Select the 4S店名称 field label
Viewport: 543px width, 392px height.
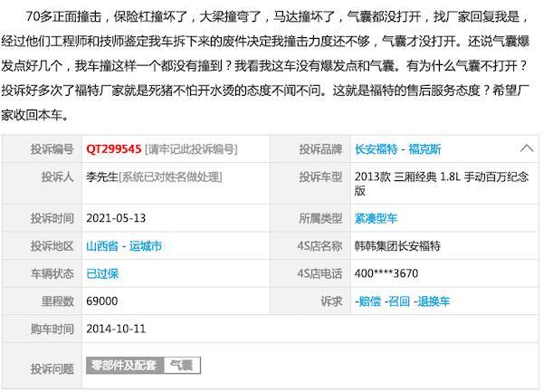320,246
